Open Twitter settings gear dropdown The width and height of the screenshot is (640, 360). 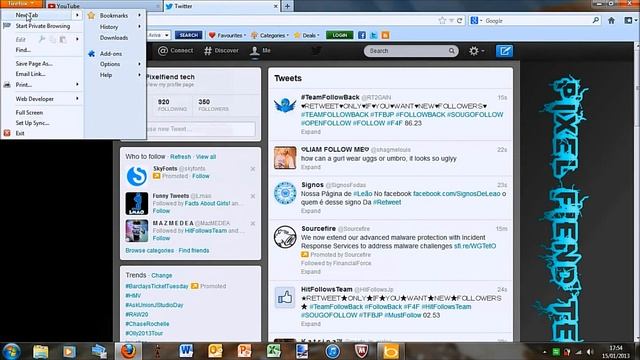pyautogui.click(x=476, y=51)
